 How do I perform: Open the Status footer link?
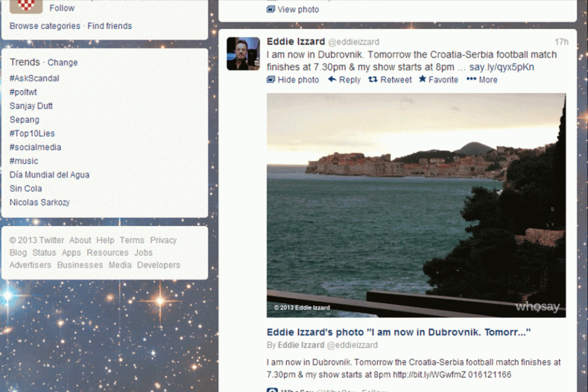(44, 252)
